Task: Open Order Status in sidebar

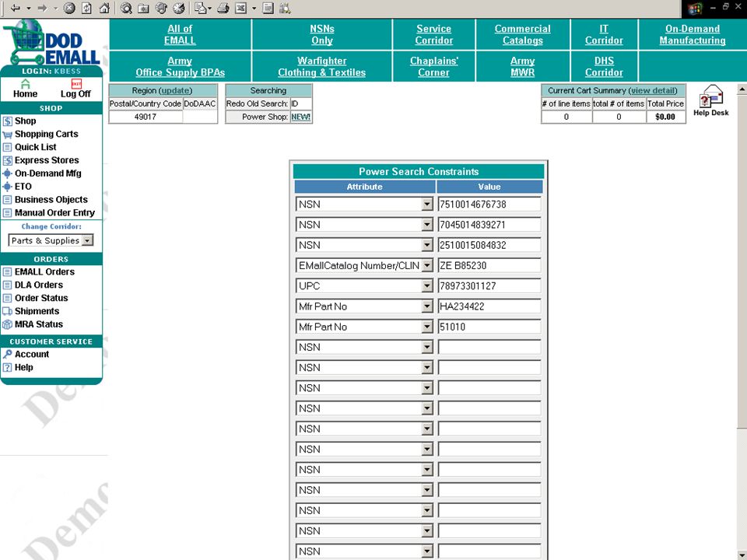Action: pyautogui.click(x=41, y=298)
